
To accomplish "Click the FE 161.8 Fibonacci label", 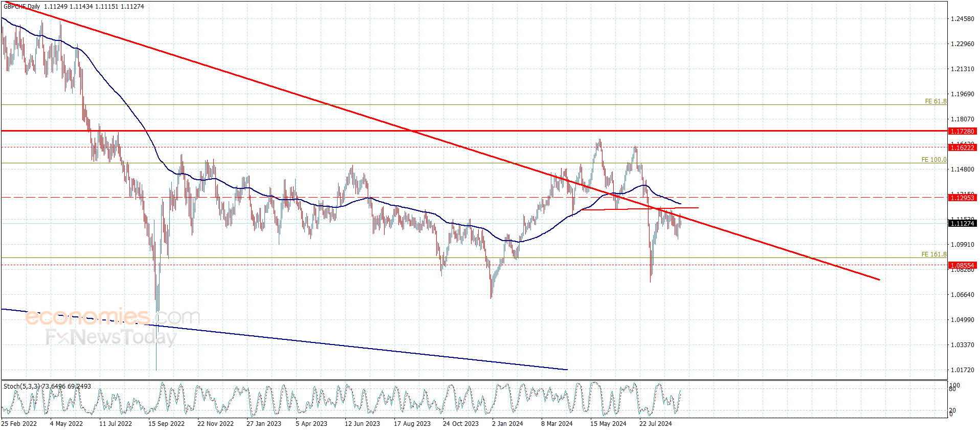I will pyautogui.click(x=934, y=254).
